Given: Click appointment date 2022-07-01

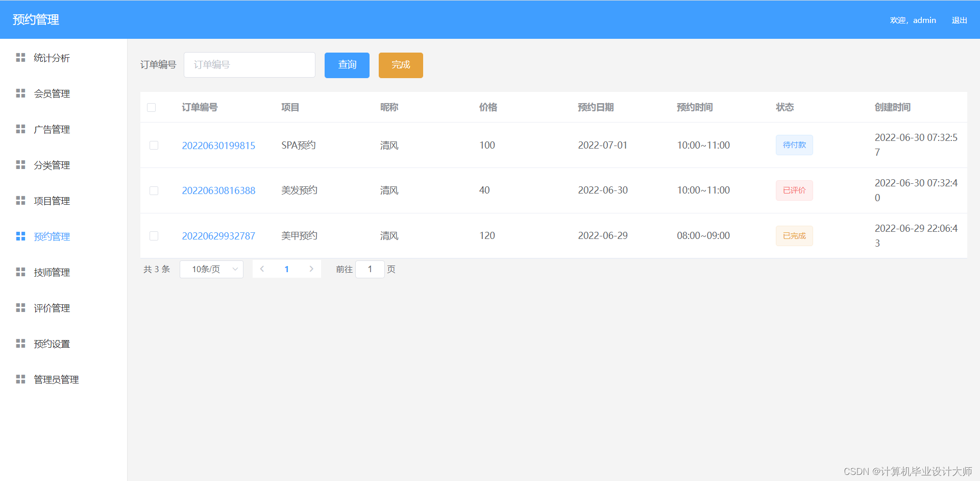Looking at the screenshot, I should (602, 145).
